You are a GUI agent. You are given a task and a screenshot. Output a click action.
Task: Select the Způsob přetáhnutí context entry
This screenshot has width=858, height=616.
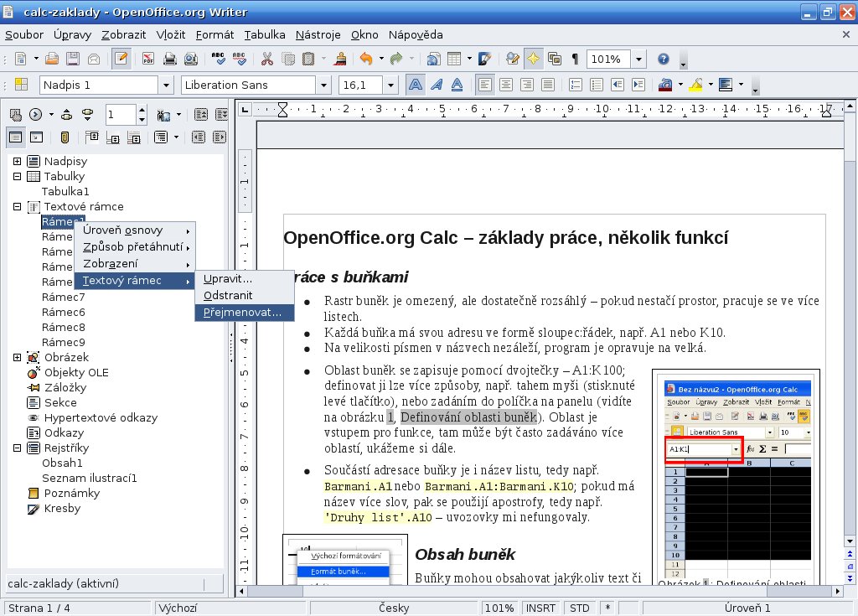(x=135, y=247)
